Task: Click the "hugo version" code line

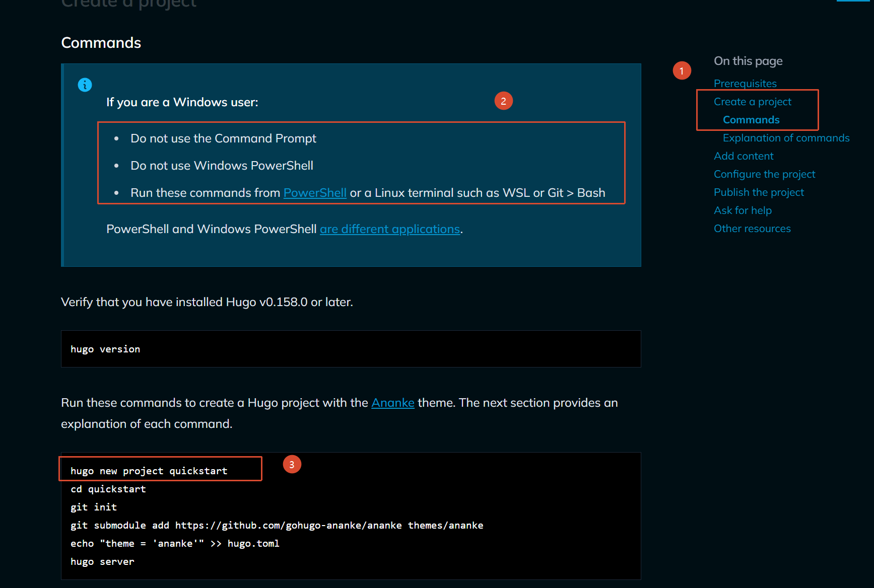Action: (105, 349)
